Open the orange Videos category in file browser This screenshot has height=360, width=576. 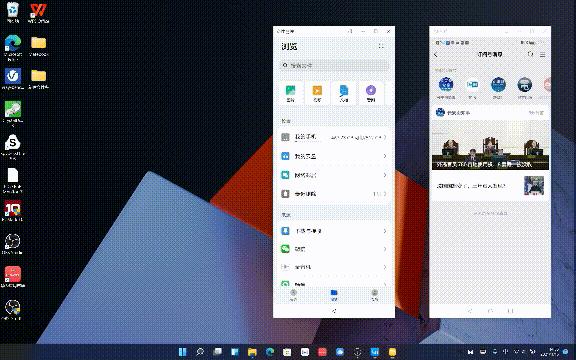(x=317, y=93)
